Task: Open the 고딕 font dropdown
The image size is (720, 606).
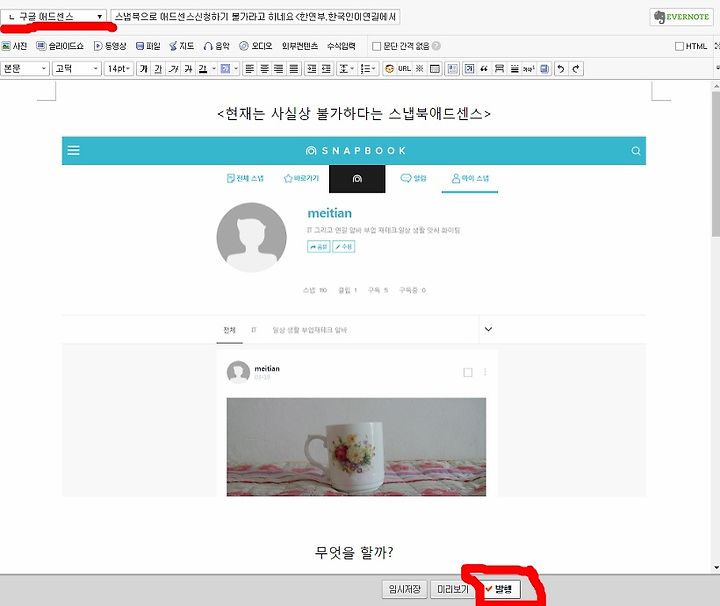Action: coord(76,69)
